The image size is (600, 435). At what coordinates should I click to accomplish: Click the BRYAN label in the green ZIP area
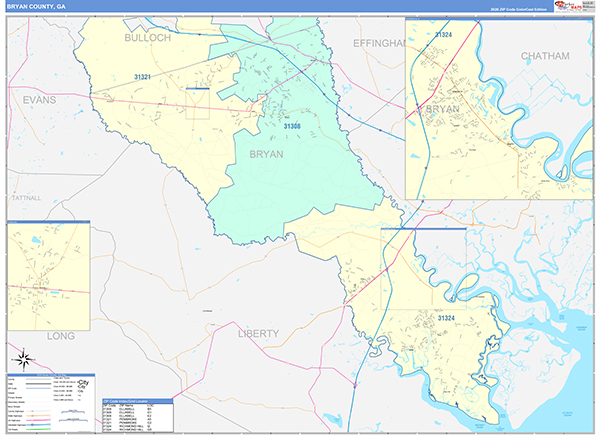point(266,154)
